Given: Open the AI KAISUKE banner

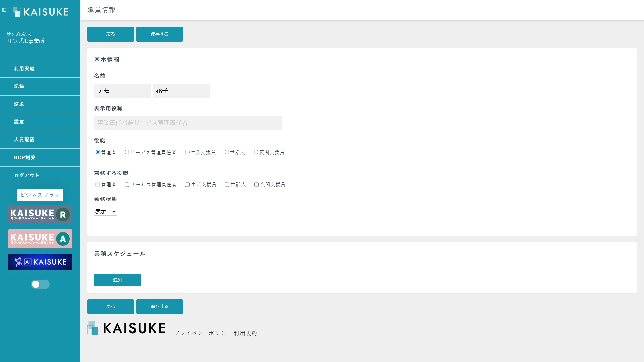Looking at the screenshot, I should coord(40,262).
